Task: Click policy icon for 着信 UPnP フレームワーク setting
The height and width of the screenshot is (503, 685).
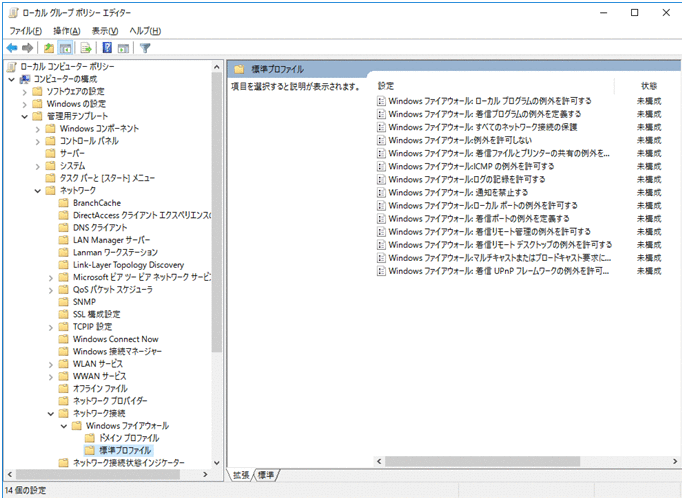Action: coord(381,271)
